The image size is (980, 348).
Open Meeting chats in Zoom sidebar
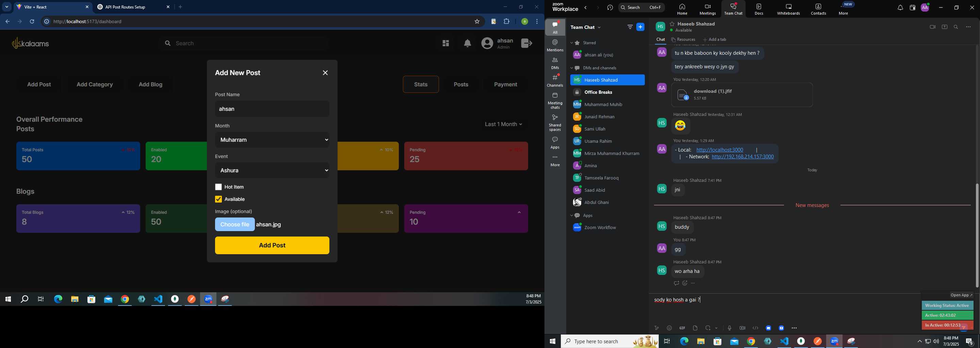click(x=555, y=101)
